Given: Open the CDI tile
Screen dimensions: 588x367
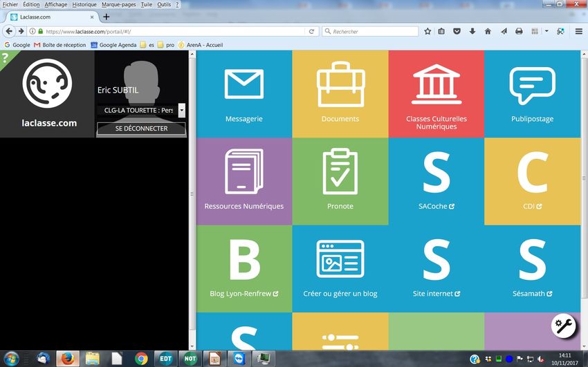Looking at the screenshot, I should (532, 181).
